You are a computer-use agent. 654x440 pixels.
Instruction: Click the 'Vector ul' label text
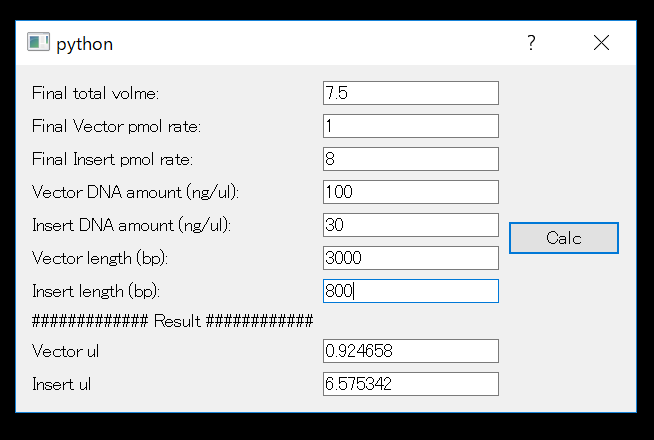[65, 351]
